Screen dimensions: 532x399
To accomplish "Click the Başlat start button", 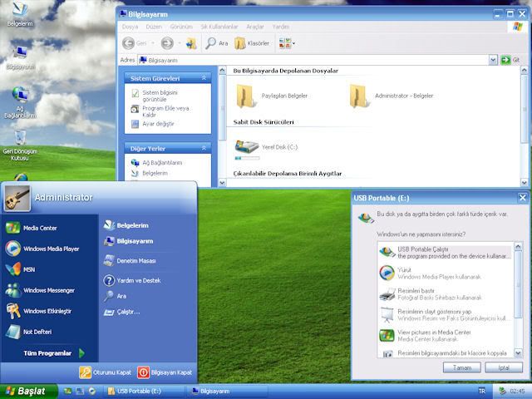I will [28, 392].
